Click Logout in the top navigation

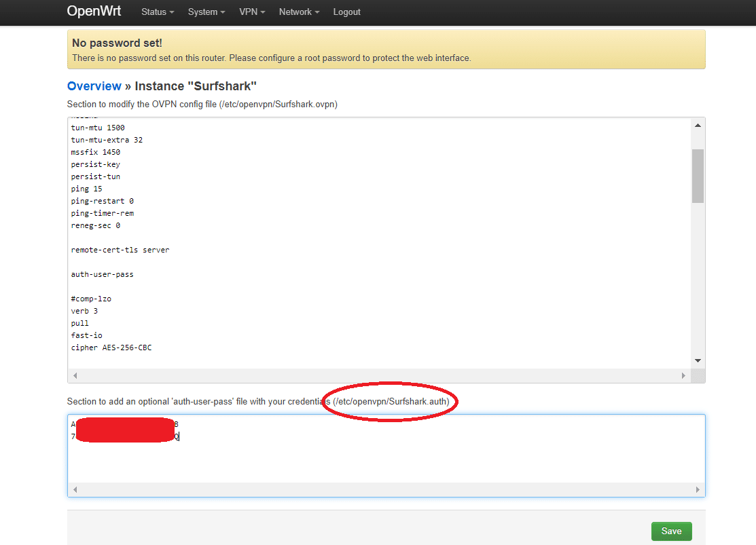coord(346,12)
